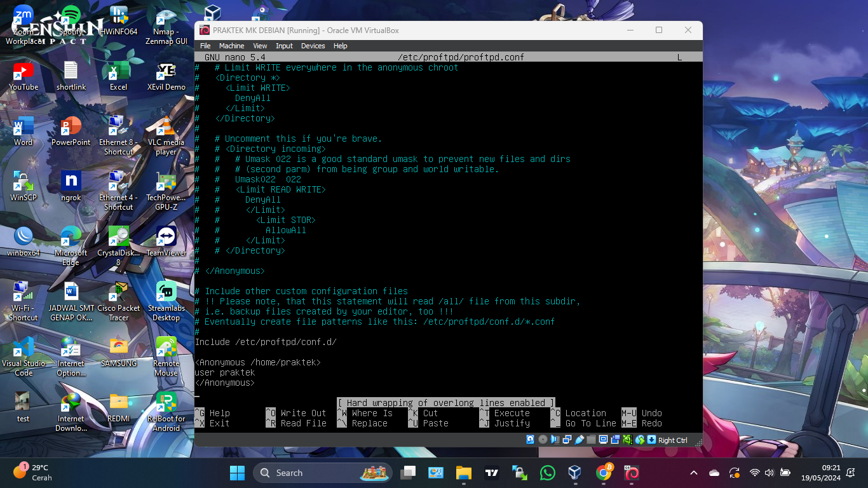Select the Wi-Fi - Shortcut desktop icon
The height and width of the screenshot is (488, 868).
[x=24, y=301]
